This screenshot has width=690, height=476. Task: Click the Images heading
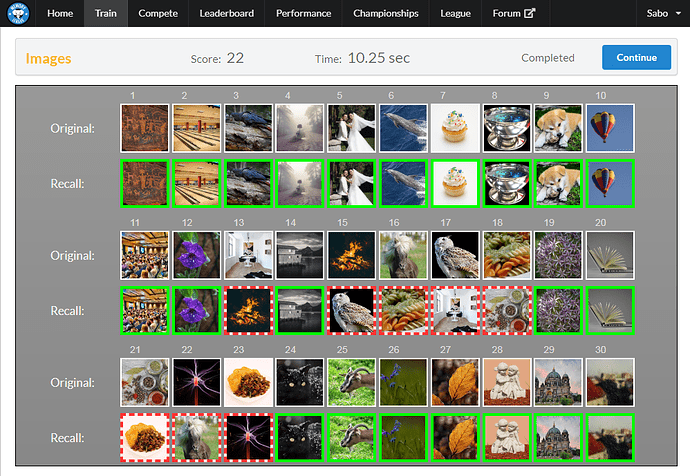(x=48, y=58)
